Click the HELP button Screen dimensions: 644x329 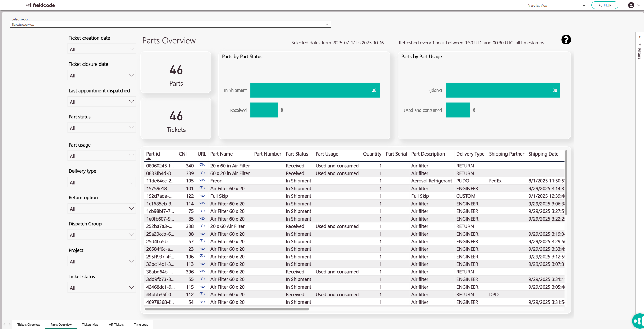(604, 5)
